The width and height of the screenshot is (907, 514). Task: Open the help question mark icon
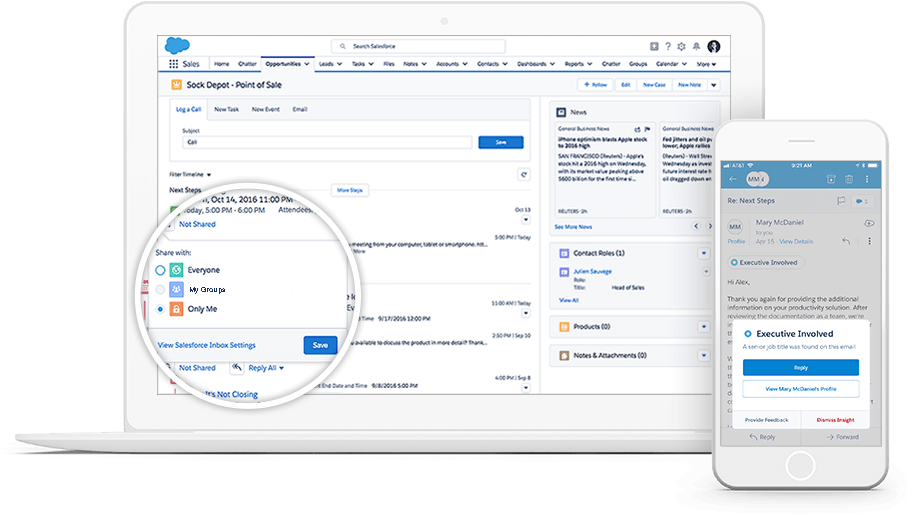668,46
